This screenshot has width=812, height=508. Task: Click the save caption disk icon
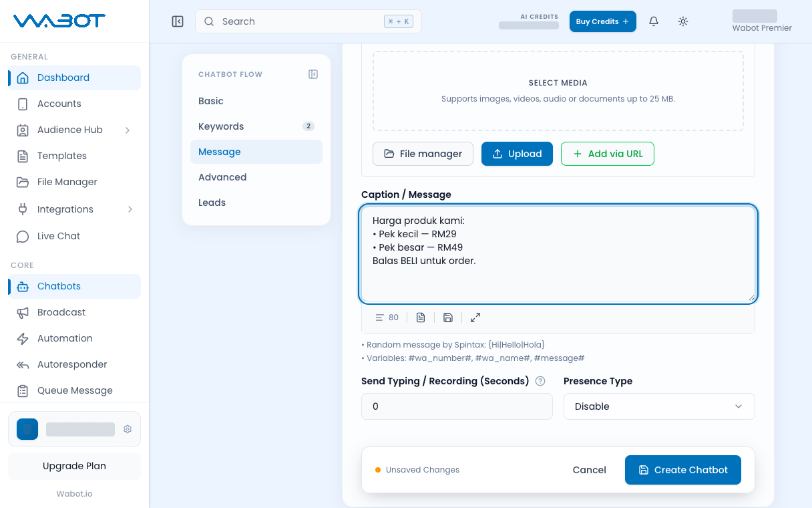tap(448, 317)
